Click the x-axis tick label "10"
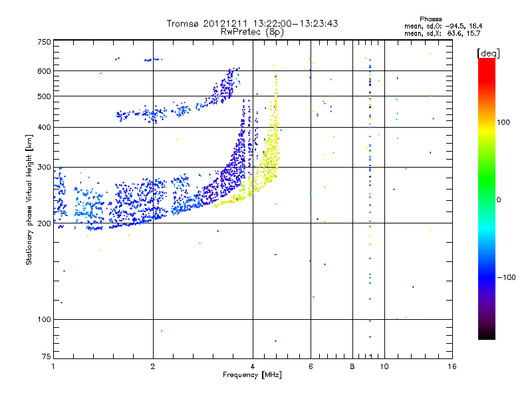The height and width of the screenshot is (399, 532). pos(384,366)
